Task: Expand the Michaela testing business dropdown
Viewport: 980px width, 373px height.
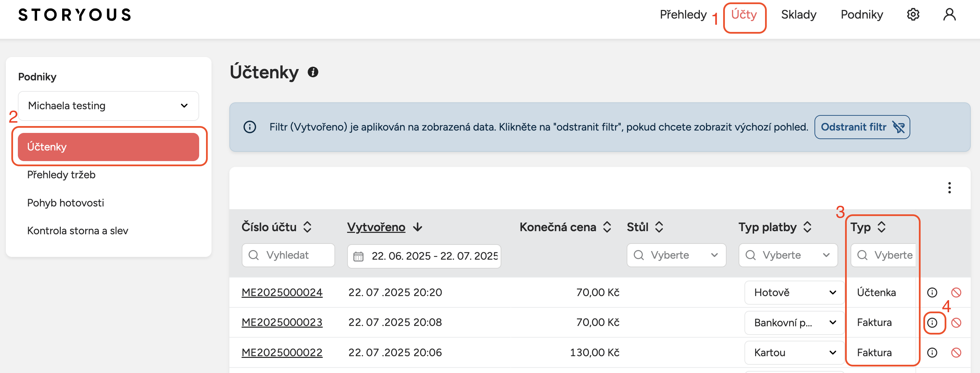Action: point(109,106)
